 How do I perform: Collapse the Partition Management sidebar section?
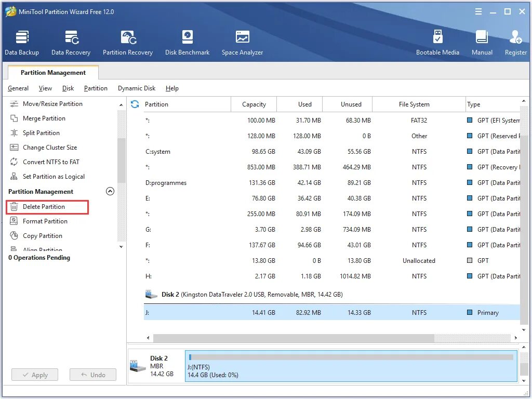110,191
